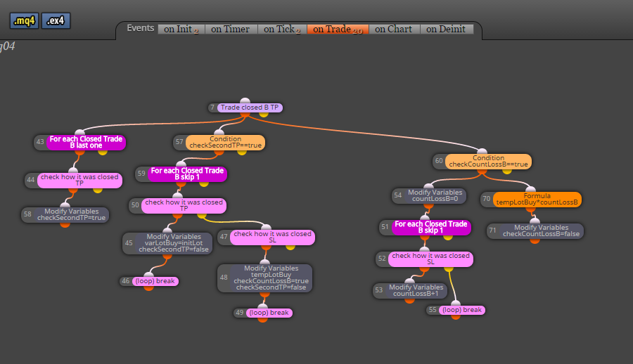This screenshot has width=633, height=364.
Task: Click the input connector atop block 7
Action: click(x=245, y=101)
